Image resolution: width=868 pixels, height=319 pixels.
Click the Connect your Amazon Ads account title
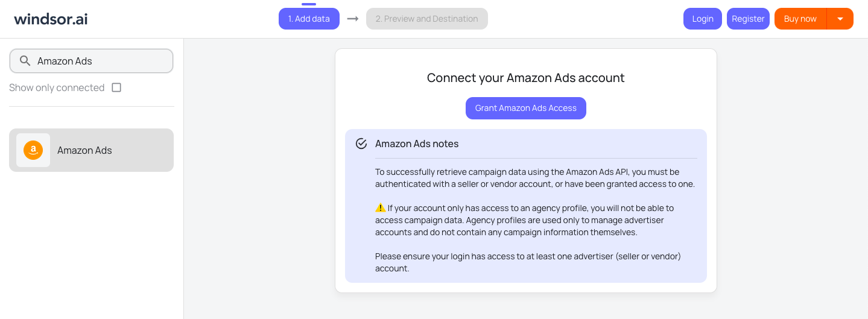coord(525,78)
